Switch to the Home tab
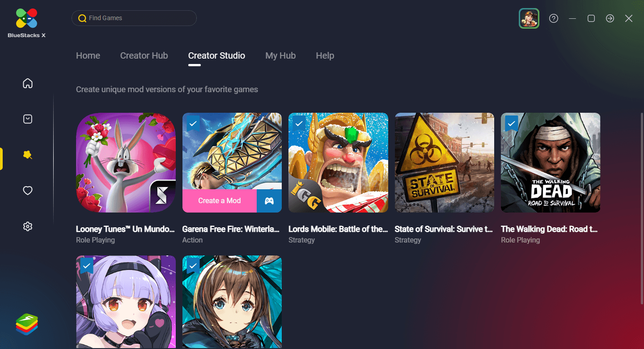Image resolution: width=644 pixels, height=349 pixels. 88,55
